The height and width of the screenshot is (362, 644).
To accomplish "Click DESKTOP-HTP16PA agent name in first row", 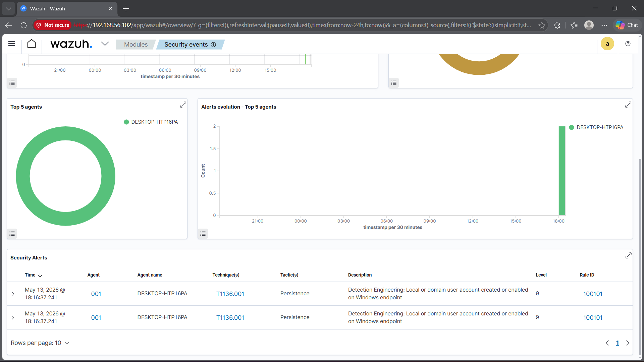I will click(162, 293).
